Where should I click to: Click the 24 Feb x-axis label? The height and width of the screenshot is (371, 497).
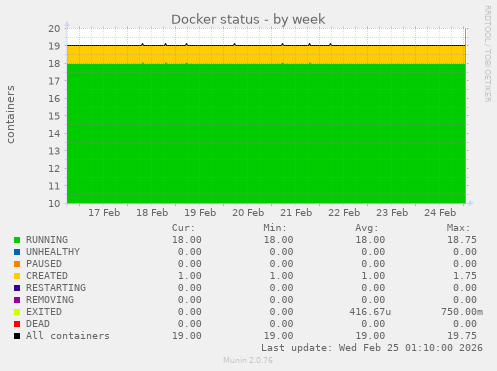440,213
